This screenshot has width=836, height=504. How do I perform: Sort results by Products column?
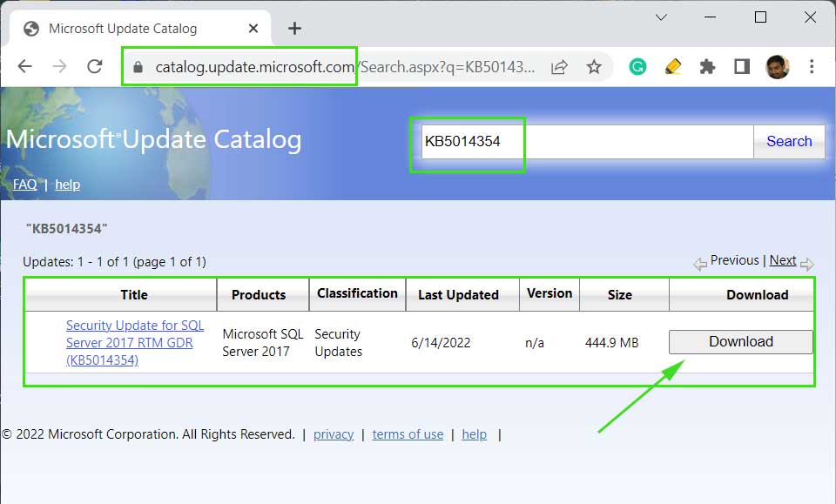click(259, 294)
